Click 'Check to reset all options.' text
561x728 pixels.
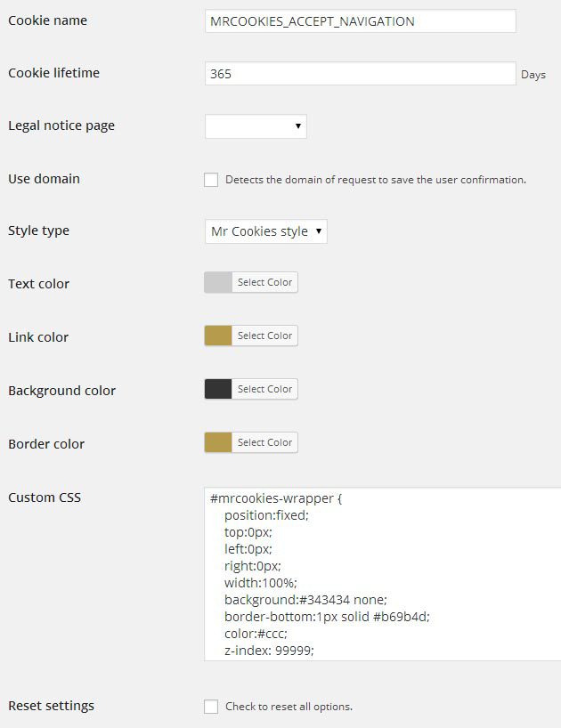coord(289,707)
